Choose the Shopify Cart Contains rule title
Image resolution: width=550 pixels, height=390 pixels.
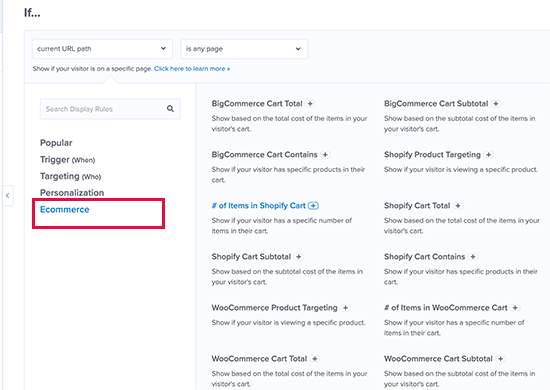tap(424, 257)
